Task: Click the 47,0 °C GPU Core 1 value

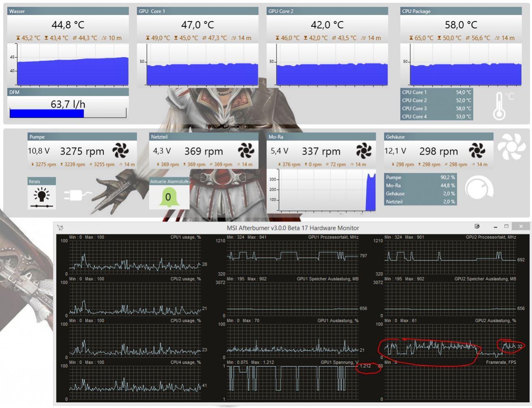Action: (197, 25)
